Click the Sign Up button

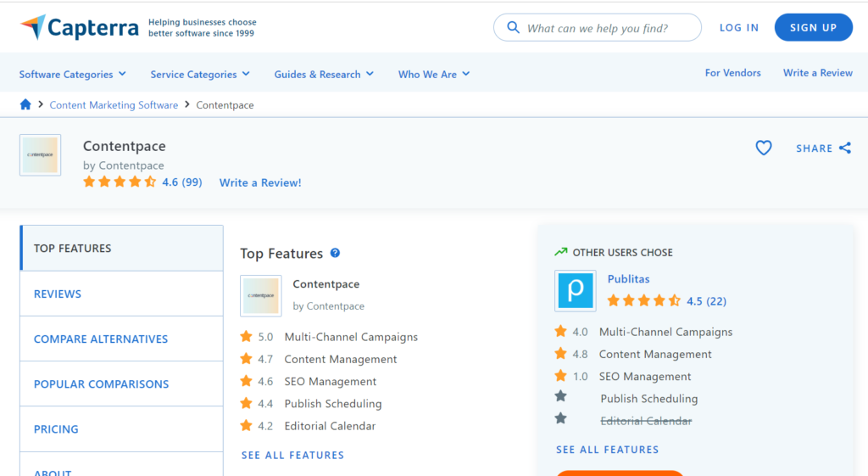point(813,27)
